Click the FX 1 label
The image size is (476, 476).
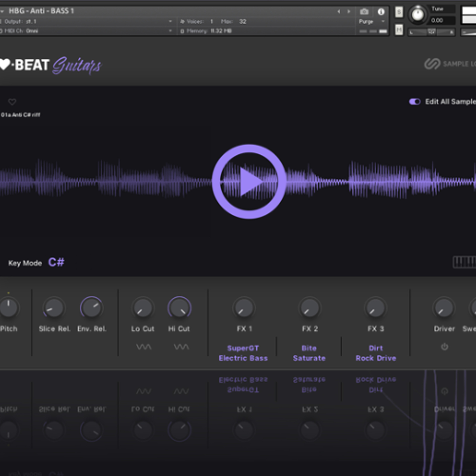click(244, 329)
